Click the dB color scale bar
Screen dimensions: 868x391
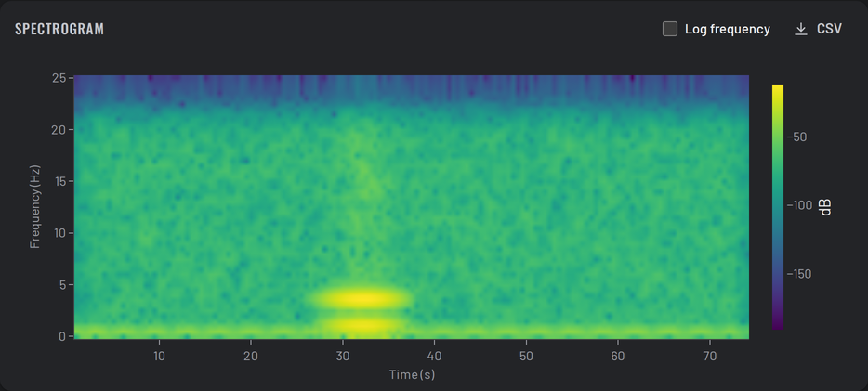[x=778, y=207]
